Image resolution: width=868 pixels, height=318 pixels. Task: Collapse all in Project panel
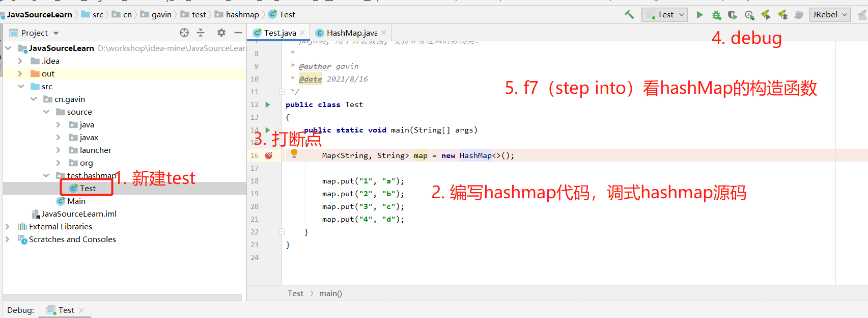[x=201, y=33]
